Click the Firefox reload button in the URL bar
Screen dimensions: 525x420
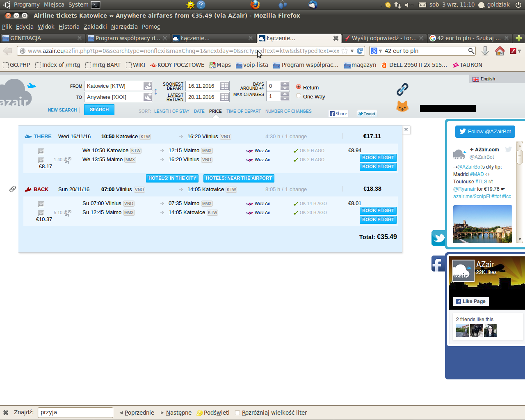pyautogui.click(x=360, y=51)
